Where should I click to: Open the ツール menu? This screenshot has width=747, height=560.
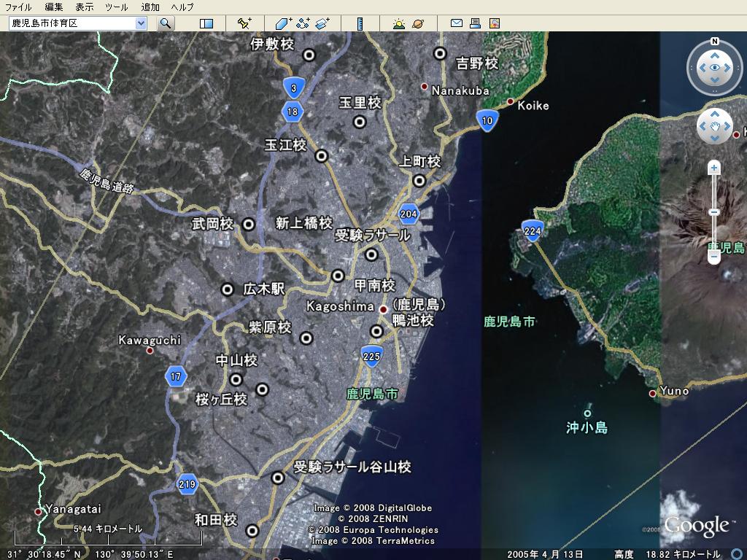tap(117, 7)
